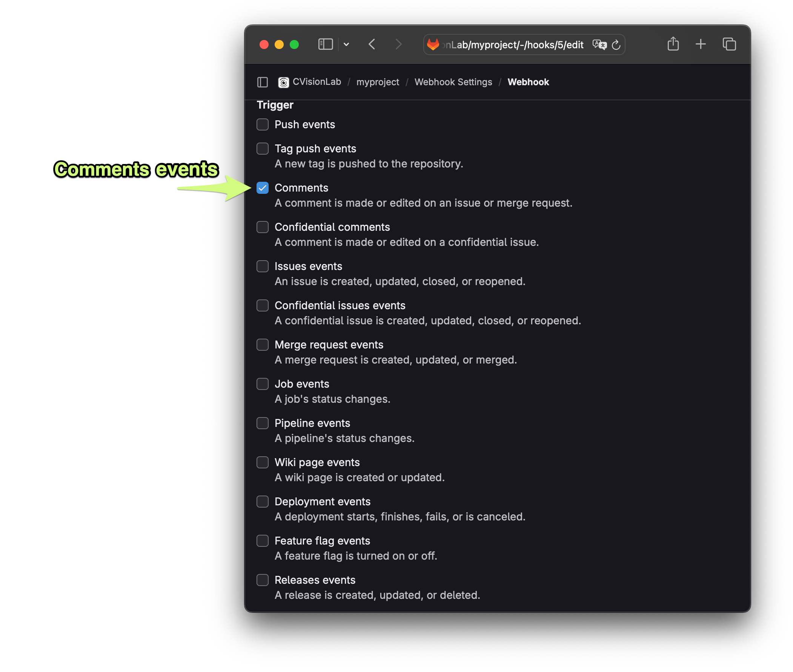Screen dimensions: 793x672
Task: Disable the Comments trigger
Action: 262,188
